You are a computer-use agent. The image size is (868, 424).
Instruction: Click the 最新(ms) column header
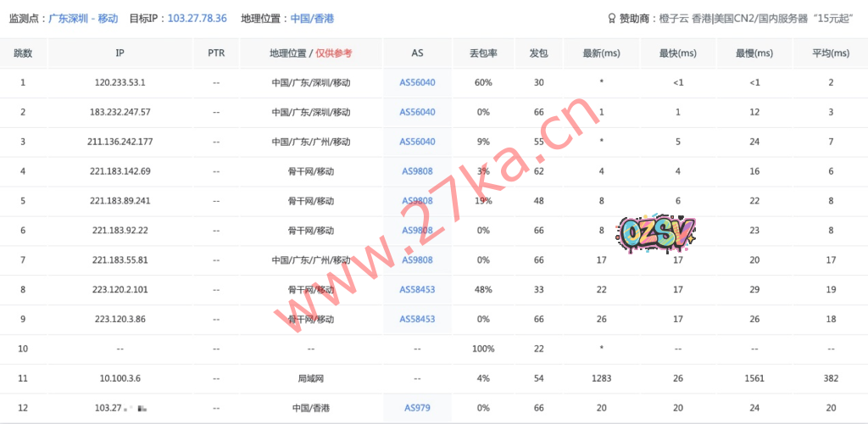pyautogui.click(x=601, y=53)
